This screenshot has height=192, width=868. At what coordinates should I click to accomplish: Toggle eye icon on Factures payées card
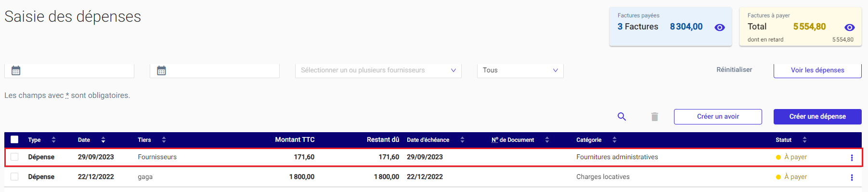pos(720,27)
